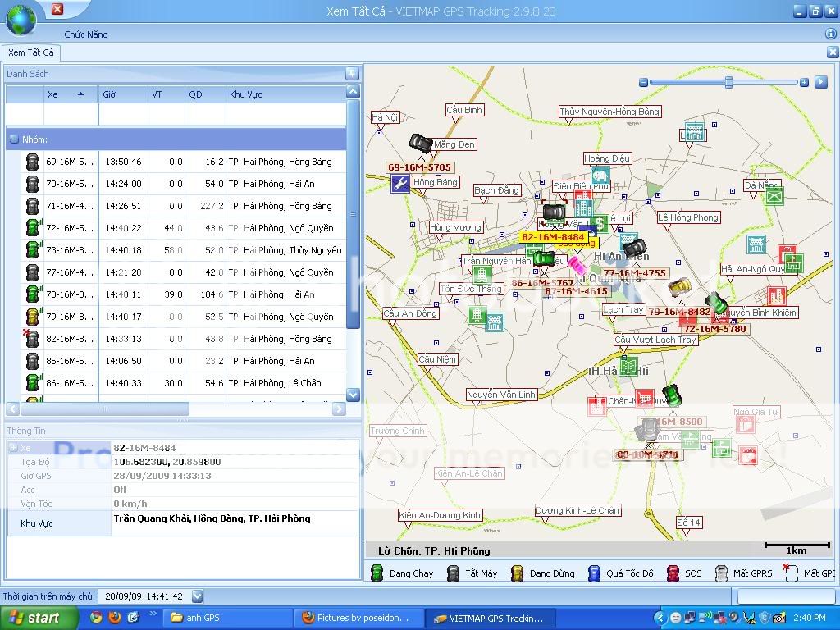
Task: Click the vehicle marker labeled 69-16M-5785 on map
Action: (421, 144)
